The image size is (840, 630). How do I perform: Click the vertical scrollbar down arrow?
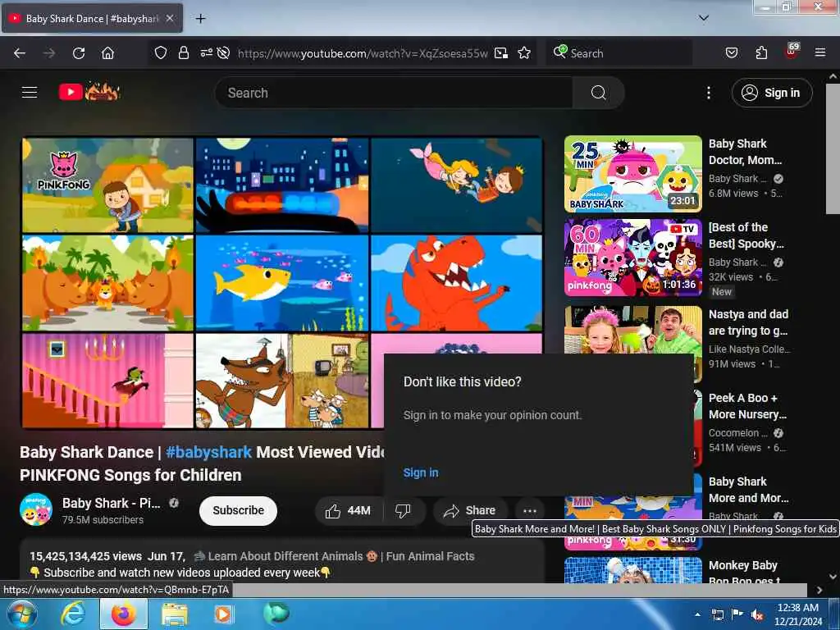coord(833,577)
